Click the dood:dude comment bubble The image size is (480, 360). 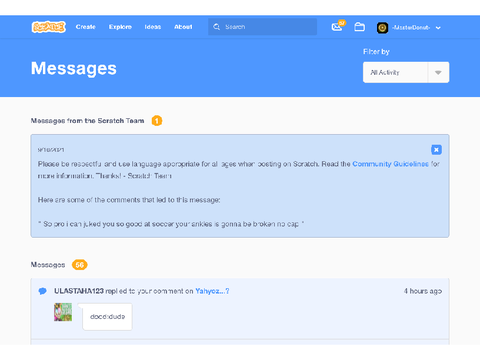click(x=107, y=317)
